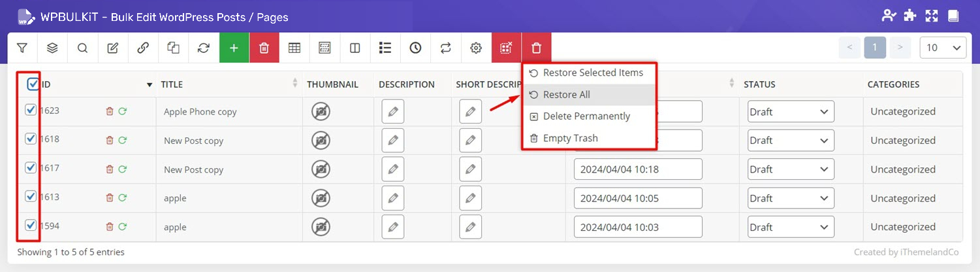The width and height of the screenshot is (980, 272).
Task: Open the Draft status dropdown for row 1613
Action: coord(791,198)
